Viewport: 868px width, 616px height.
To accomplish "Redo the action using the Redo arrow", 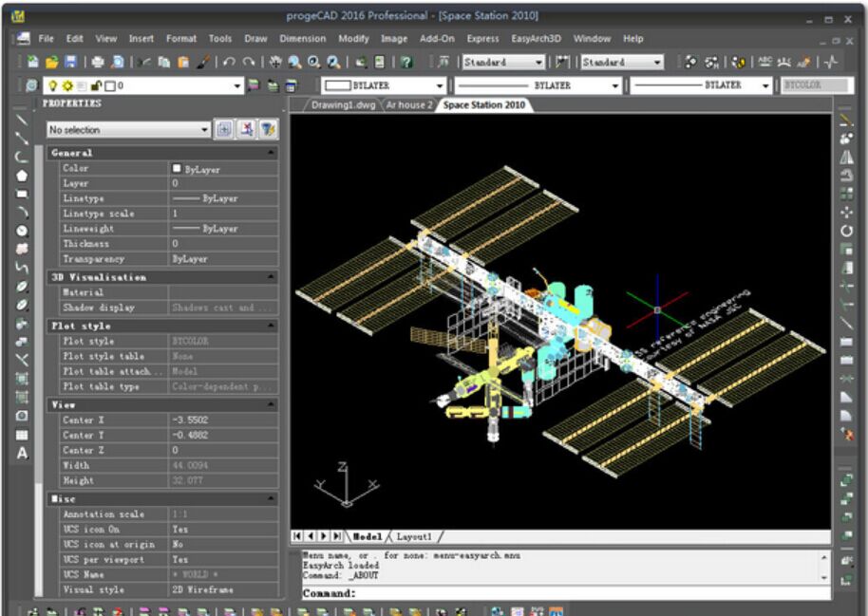I will pos(249,62).
